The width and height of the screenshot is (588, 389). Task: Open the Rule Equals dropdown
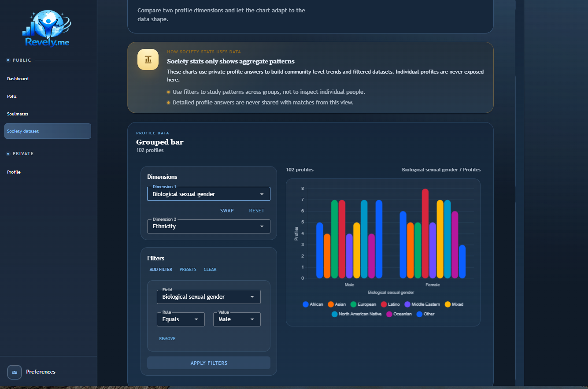tap(181, 319)
